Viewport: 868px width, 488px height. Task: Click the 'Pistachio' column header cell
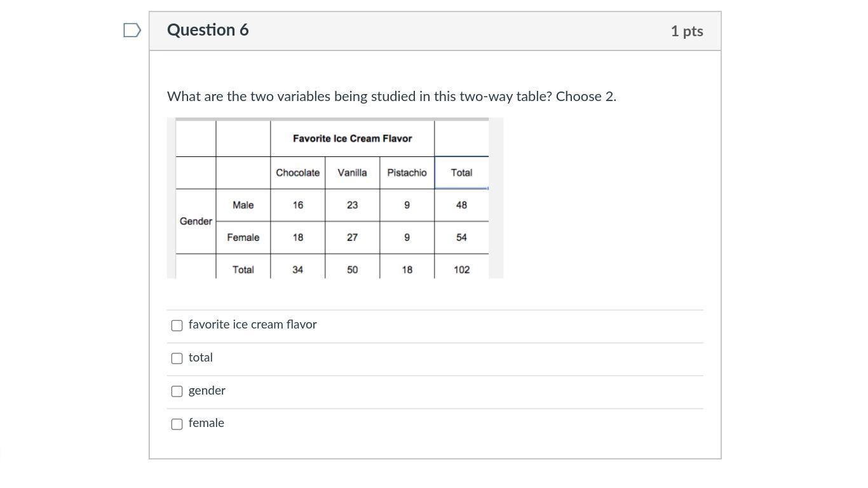point(407,173)
